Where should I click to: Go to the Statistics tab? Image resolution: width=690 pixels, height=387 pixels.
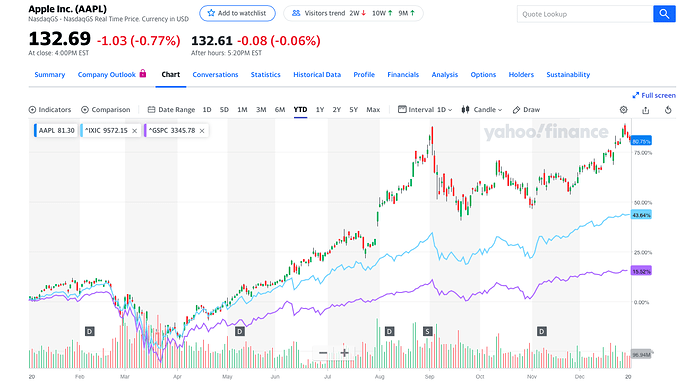(265, 75)
